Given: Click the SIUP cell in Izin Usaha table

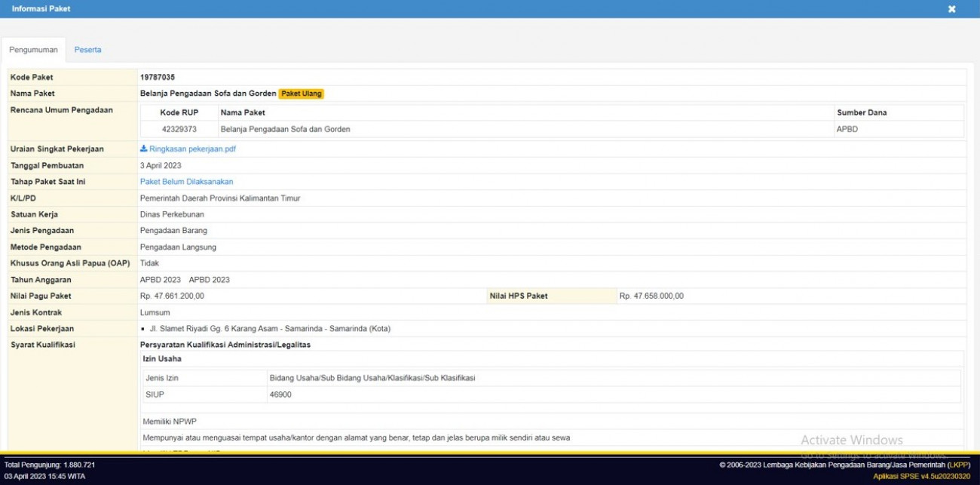Looking at the screenshot, I should coord(155,394).
